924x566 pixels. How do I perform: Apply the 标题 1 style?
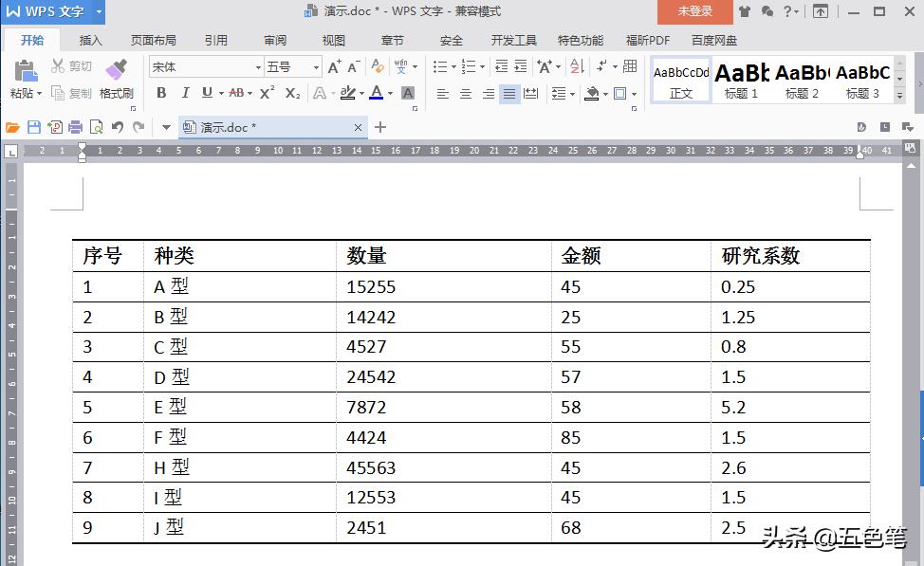coord(740,80)
